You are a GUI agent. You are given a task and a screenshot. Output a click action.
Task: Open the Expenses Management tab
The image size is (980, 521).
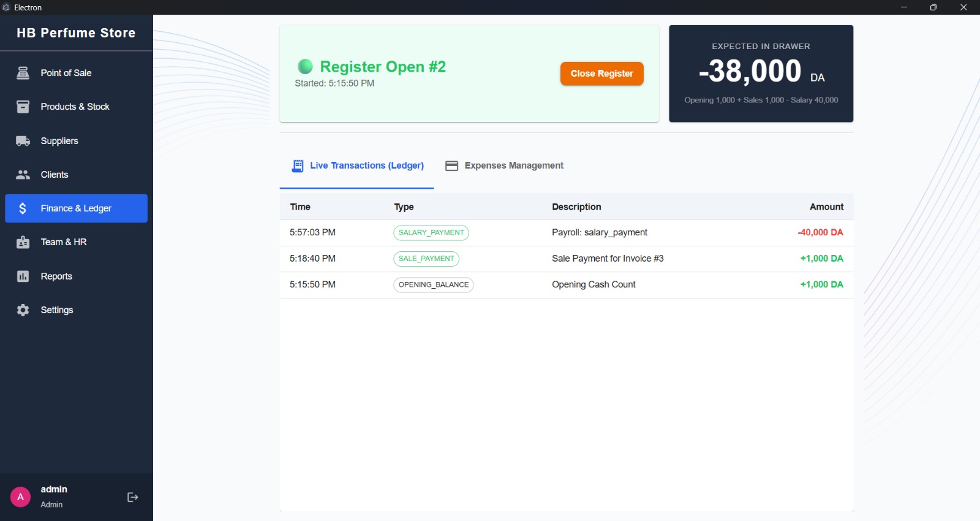pos(504,166)
